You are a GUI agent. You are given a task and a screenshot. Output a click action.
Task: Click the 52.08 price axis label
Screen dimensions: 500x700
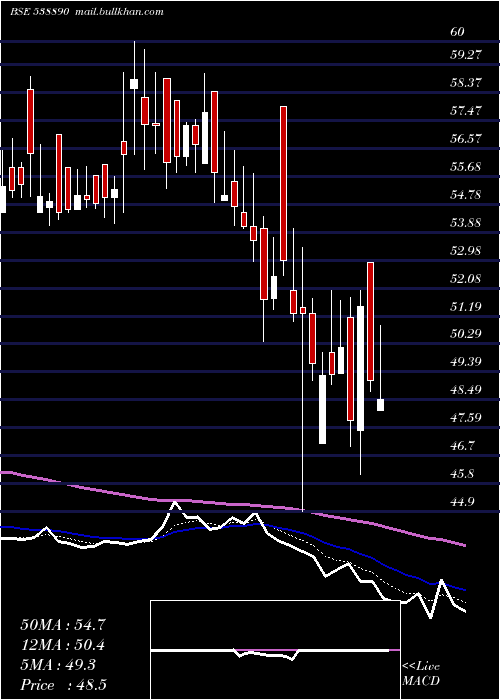click(x=465, y=279)
